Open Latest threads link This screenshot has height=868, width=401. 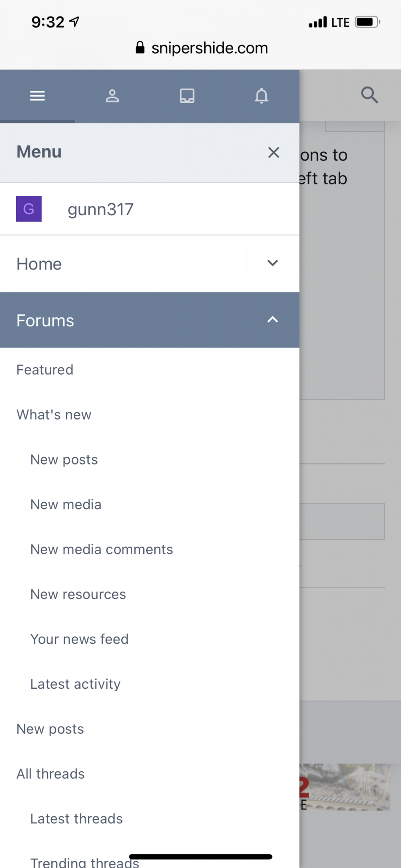tap(76, 819)
